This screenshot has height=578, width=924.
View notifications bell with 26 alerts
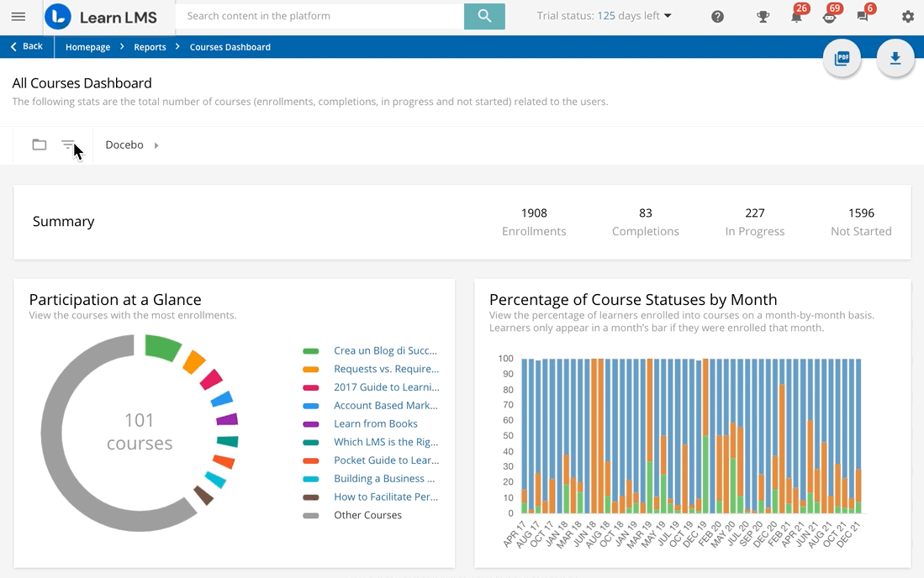(795, 17)
